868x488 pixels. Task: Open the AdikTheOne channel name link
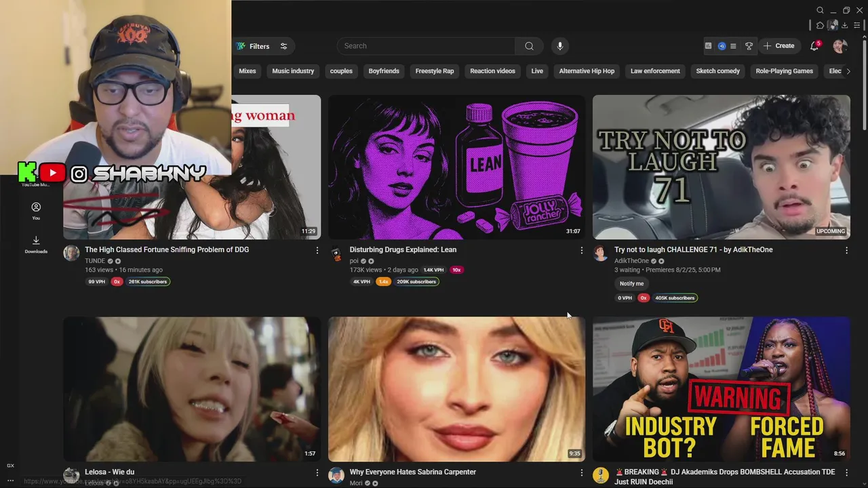coord(631,261)
